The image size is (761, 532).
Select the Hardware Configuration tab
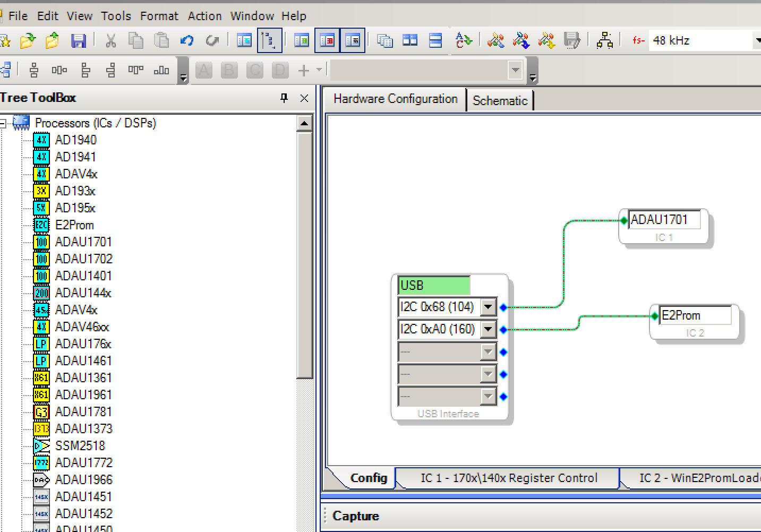[x=395, y=99]
